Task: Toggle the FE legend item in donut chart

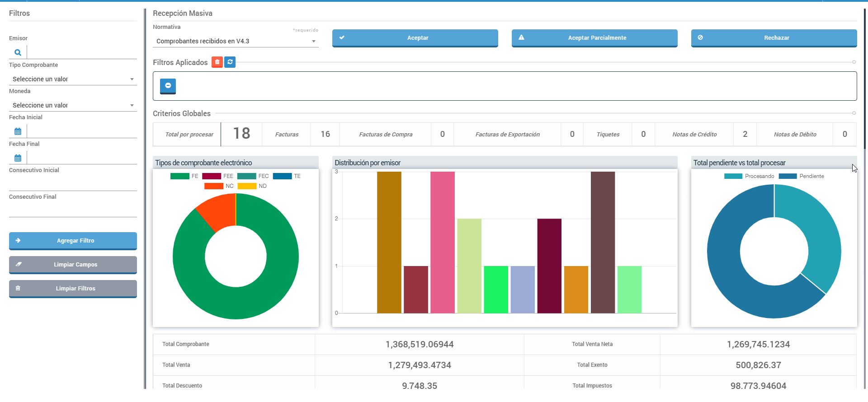Action: tap(184, 176)
